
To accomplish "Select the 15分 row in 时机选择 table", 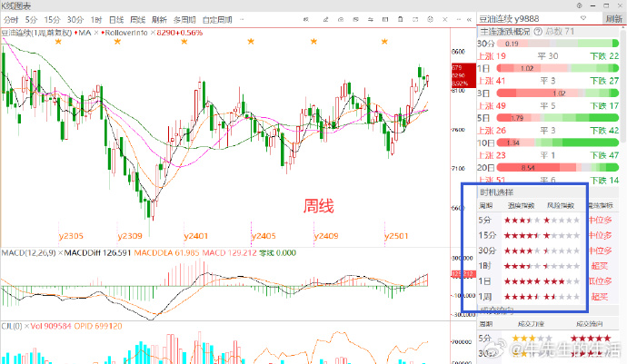I will pyautogui.click(x=546, y=235).
